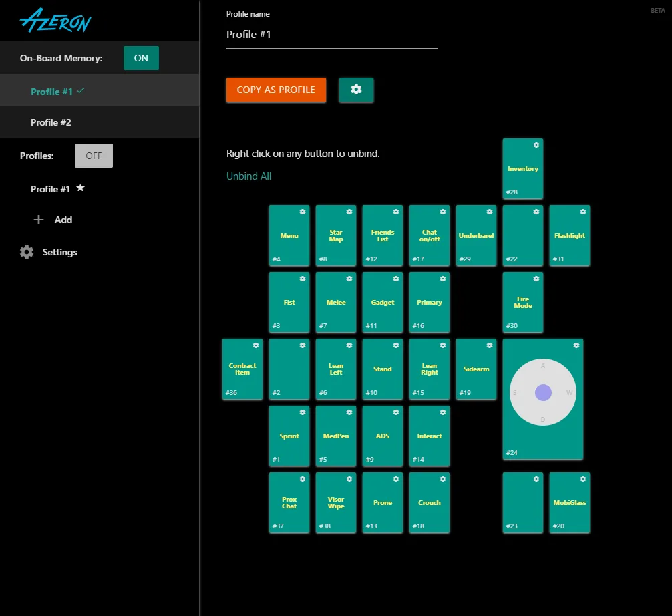Click the Azeron logo
Viewport: 672px width, 616px height.
(55, 20)
